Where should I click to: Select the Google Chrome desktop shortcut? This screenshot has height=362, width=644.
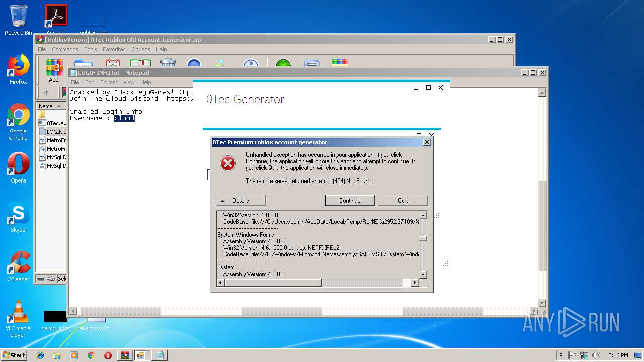pos(18,122)
